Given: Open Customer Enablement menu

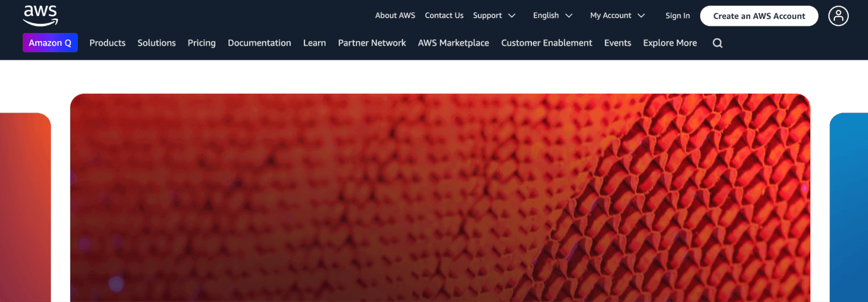Looking at the screenshot, I should (x=546, y=43).
